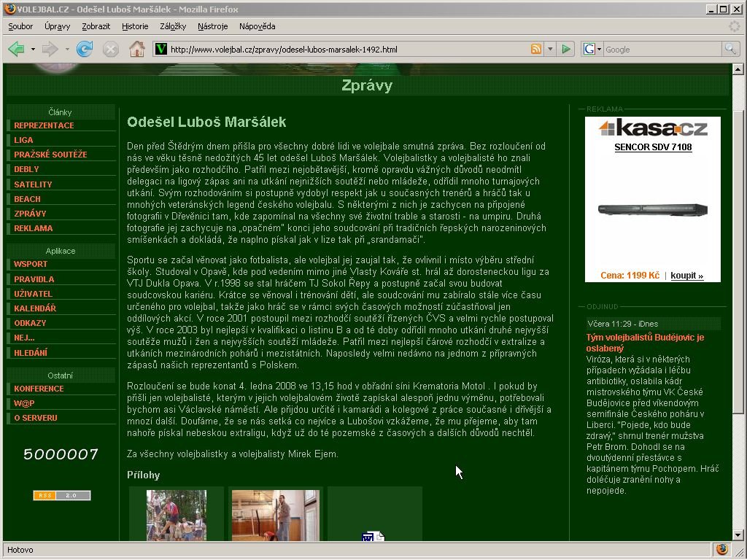Go to the Home page icon
Image resolution: width=747 pixels, height=560 pixels.
(x=136, y=49)
